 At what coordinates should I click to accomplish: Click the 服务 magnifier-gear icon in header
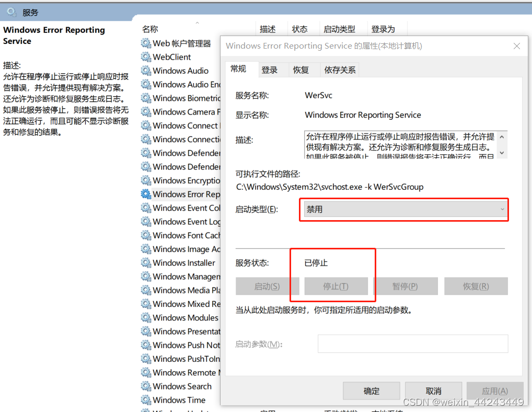(11, 12)
